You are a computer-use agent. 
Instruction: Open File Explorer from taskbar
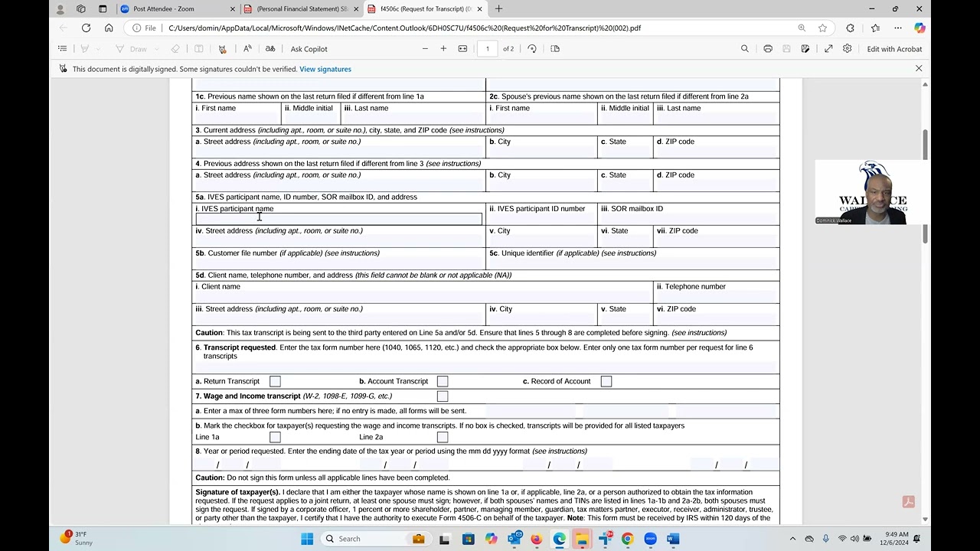pos(582,539)
